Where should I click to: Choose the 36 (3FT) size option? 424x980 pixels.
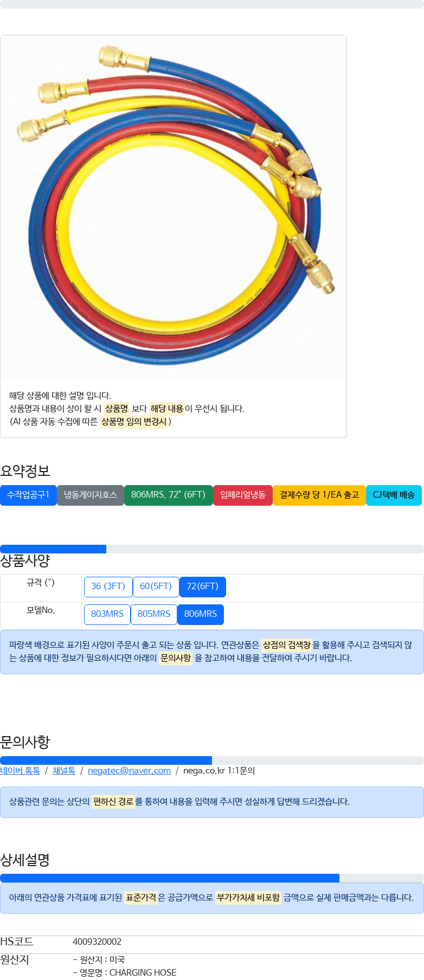[108, 586]
